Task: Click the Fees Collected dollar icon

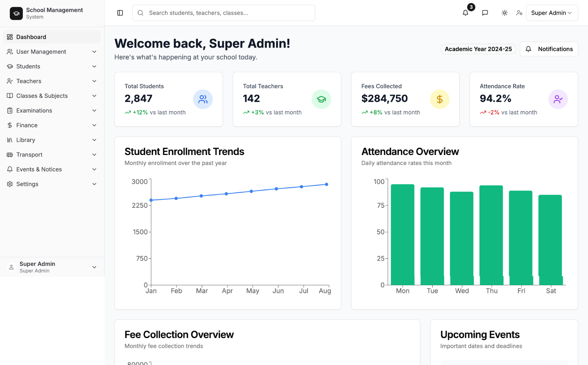Action: click(x=440, y=99)
